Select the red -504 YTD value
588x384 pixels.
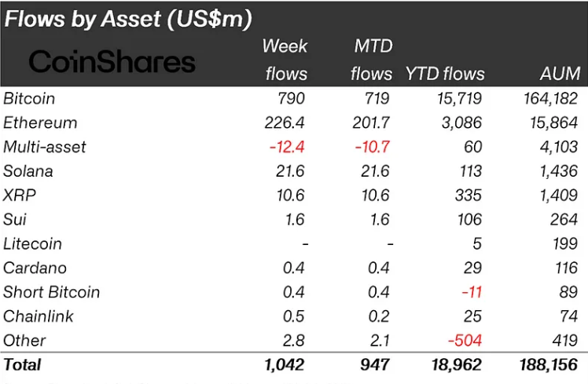465,341
